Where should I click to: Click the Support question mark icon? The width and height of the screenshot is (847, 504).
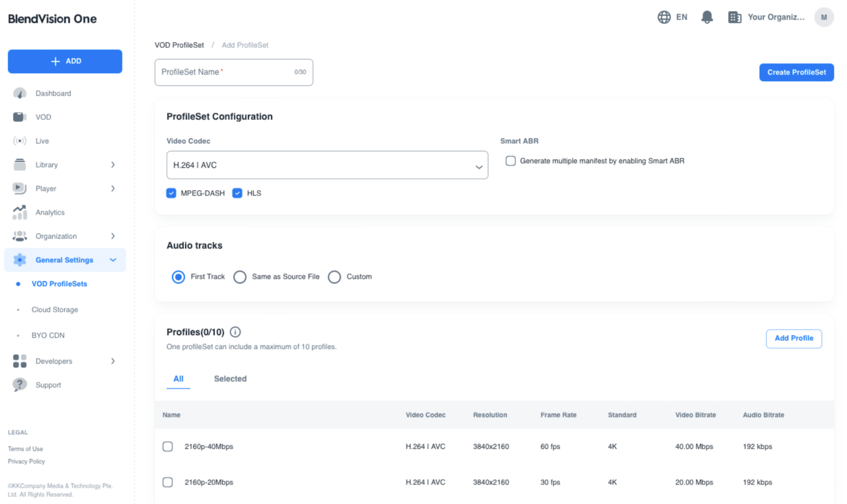click(x=20, y=385)
